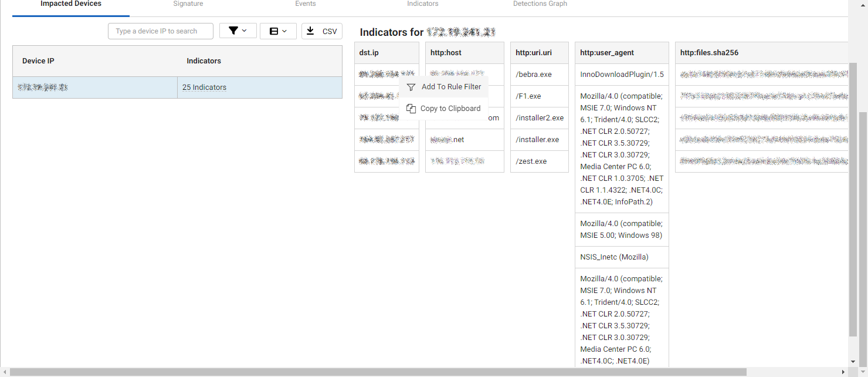This screenshot has height=377, width=868.
Task: Click the funnel icon beside Add To Rule Filter
Action: (x=411, y=87)
